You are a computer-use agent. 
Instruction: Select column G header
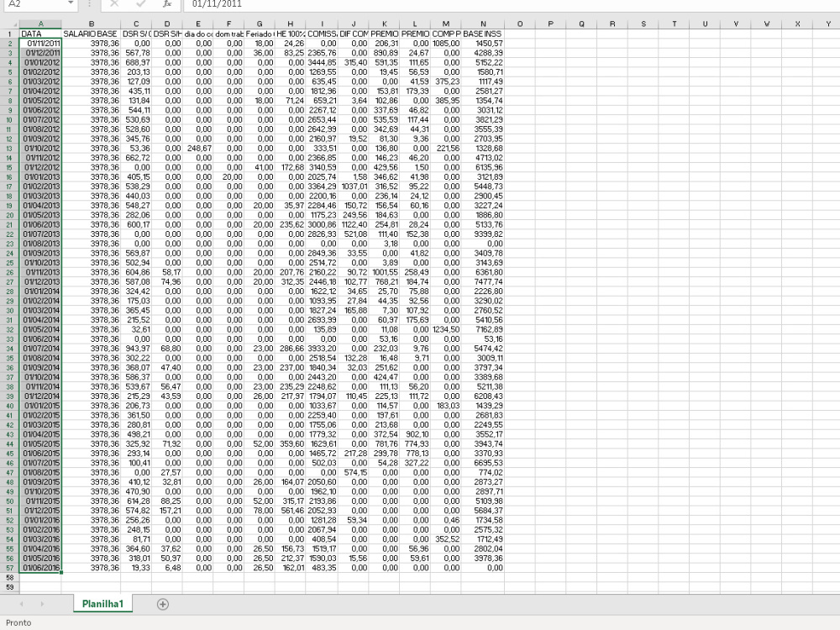260,24
